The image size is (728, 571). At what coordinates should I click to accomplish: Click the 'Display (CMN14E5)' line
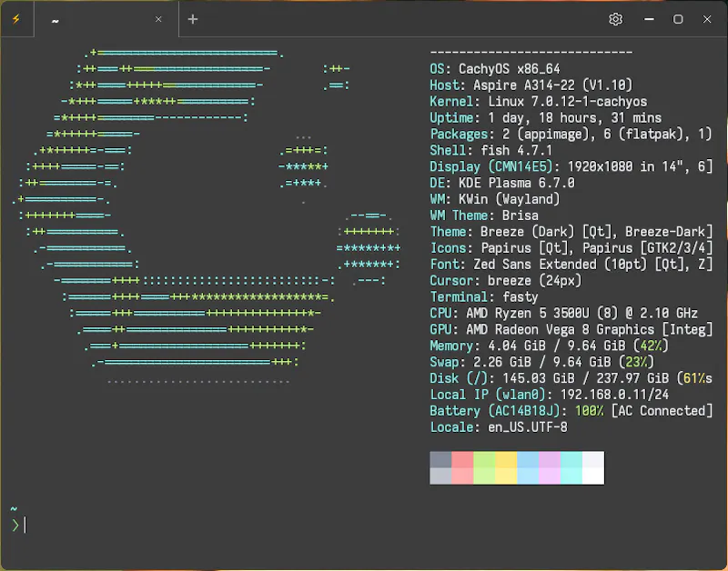click(x=571, y=166)
